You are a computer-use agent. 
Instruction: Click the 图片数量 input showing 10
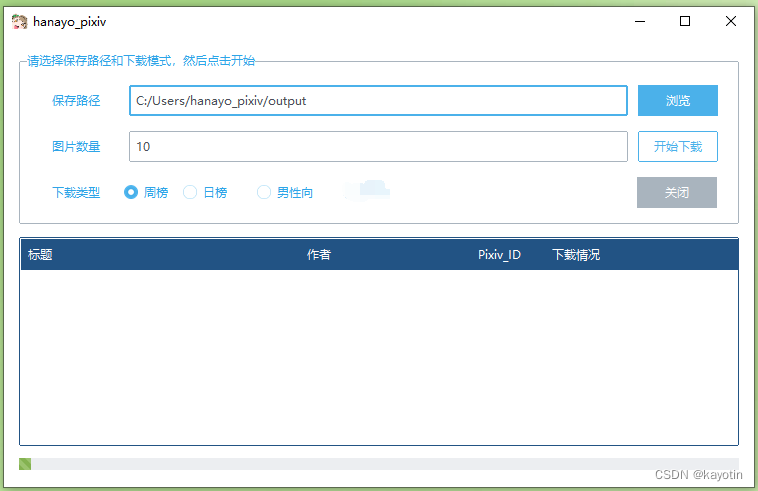click(379, 146)
